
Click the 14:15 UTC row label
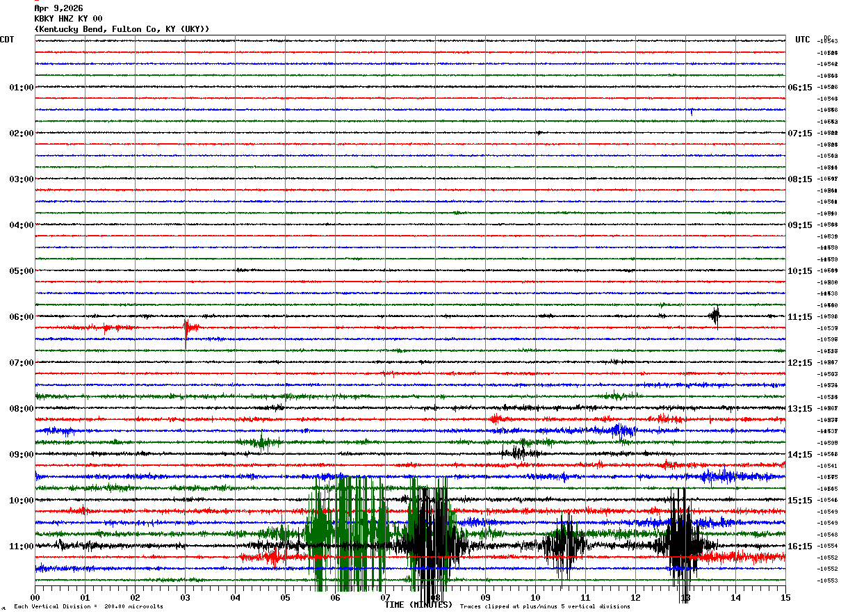click(800, 455)
